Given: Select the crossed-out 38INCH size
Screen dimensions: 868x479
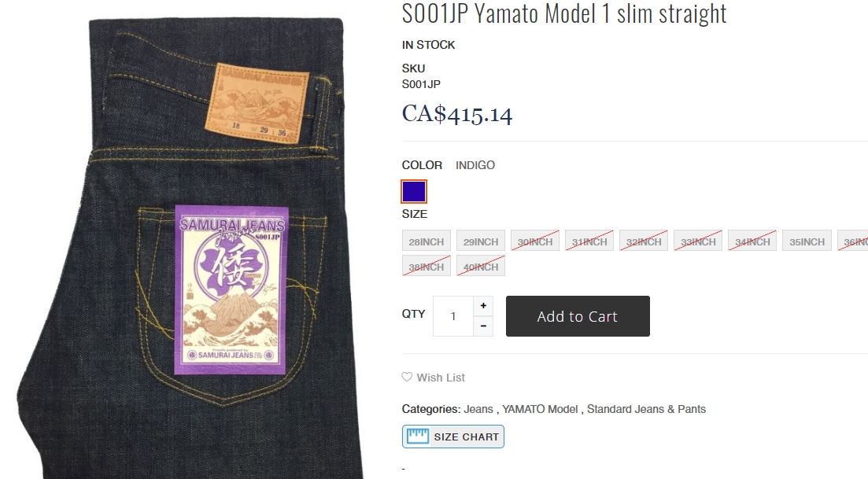Looking at the screenshot, I should point(427,266).
